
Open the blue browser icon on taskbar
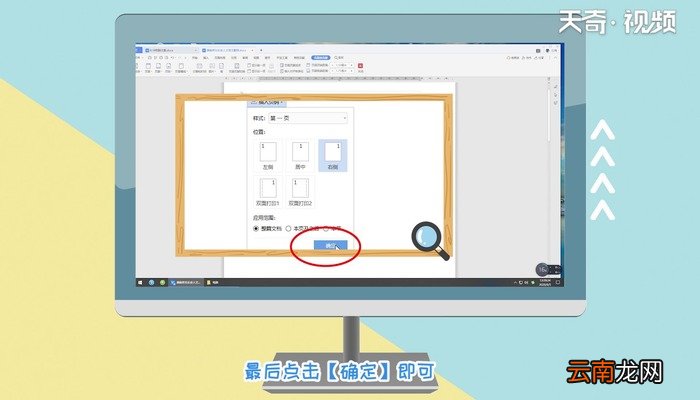tap(151, 283)
